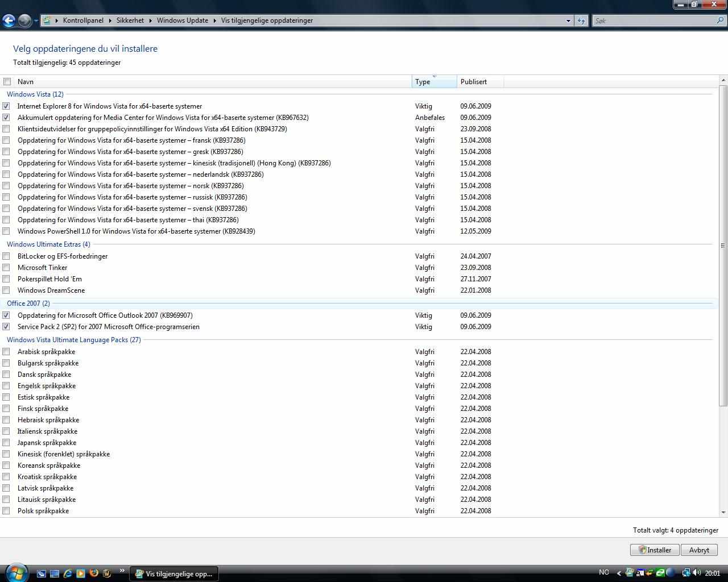Click the Windows Update tray icon
Screen dimensions: 728x582
click(x=630, y=573)
